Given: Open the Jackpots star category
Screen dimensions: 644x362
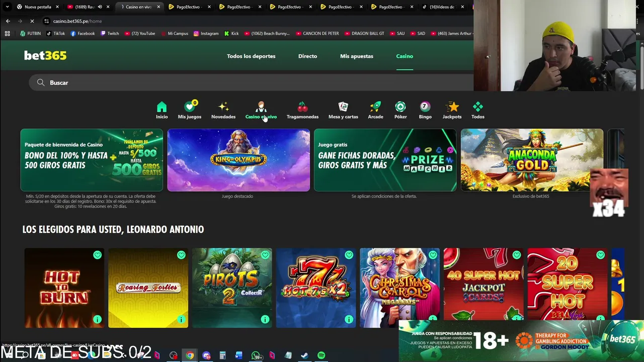Looking at the screenshot, I should point(452,110).
